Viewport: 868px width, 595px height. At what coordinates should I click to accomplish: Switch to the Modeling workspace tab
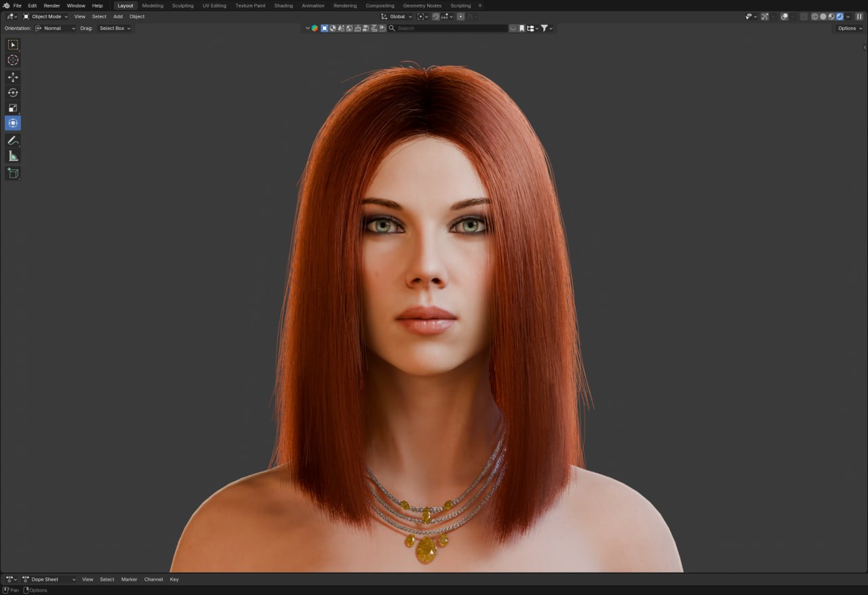[x=152, y=5]
